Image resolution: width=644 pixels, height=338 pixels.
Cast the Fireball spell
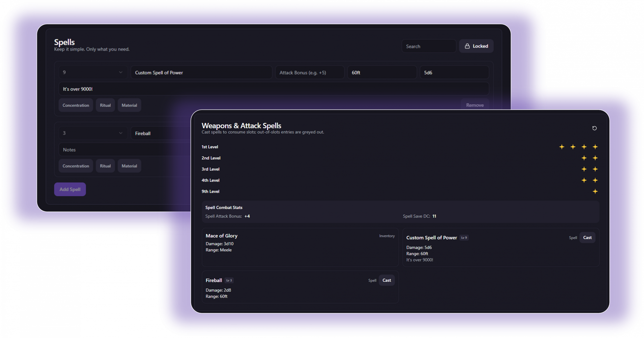[386, 280]
